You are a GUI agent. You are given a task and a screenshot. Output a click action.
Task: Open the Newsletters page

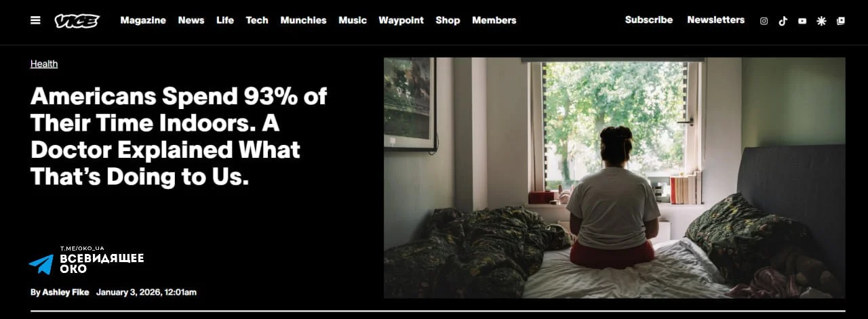715,20
